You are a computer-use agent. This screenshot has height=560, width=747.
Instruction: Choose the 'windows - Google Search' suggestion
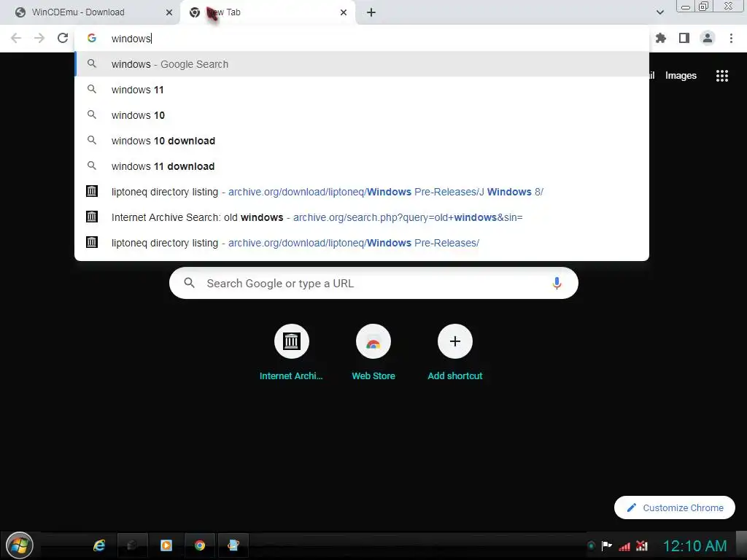coord(362,64)
